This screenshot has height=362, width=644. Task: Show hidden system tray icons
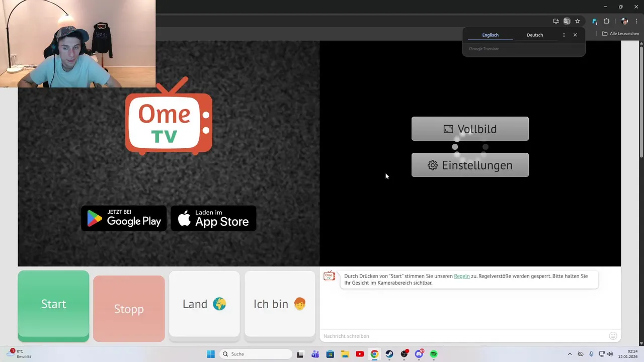(x=570, y=354)
